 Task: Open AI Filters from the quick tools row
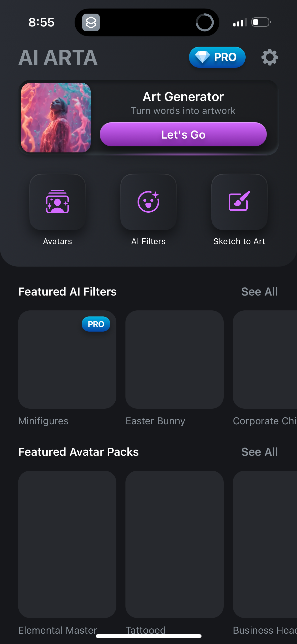[148, 202]
